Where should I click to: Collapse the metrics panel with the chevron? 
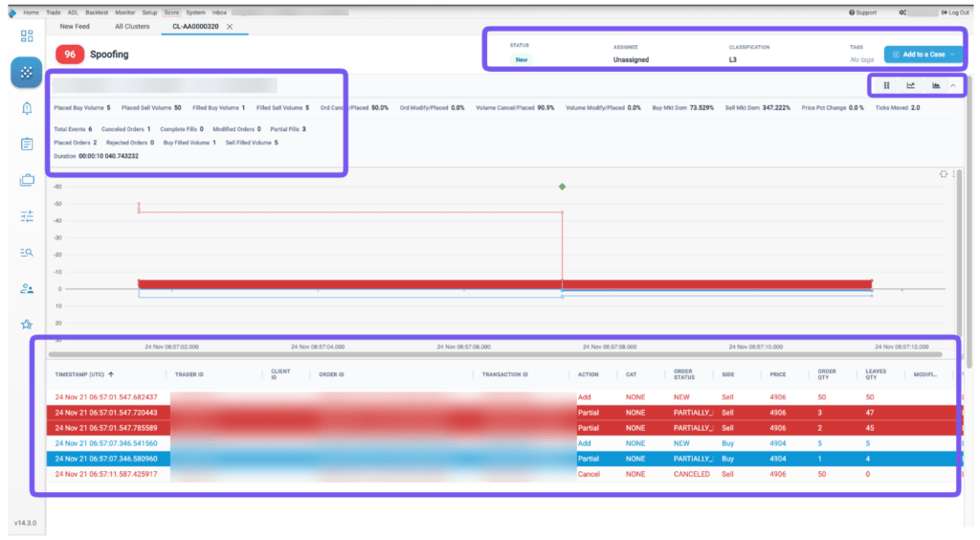pos(953,85)
